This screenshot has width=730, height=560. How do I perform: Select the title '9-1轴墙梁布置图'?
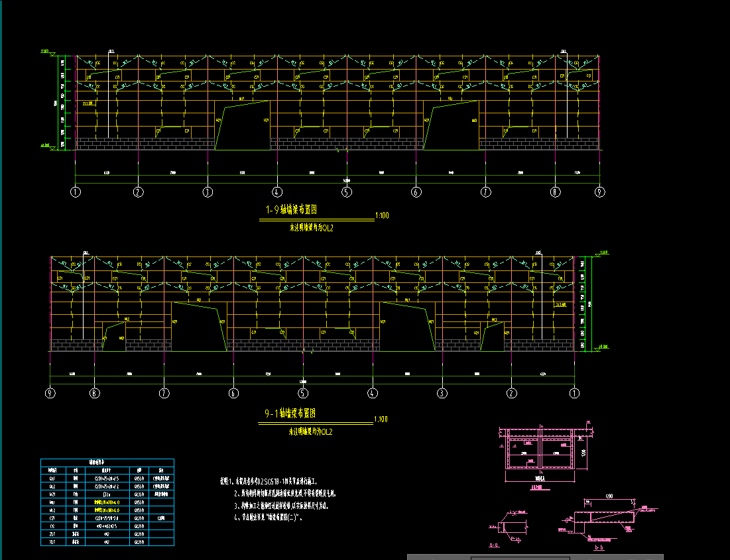click(x=290, y=414)
